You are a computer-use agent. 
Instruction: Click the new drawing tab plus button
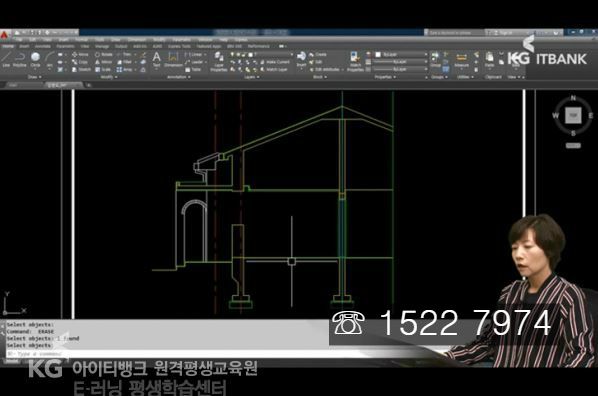[x=88, y=85]
